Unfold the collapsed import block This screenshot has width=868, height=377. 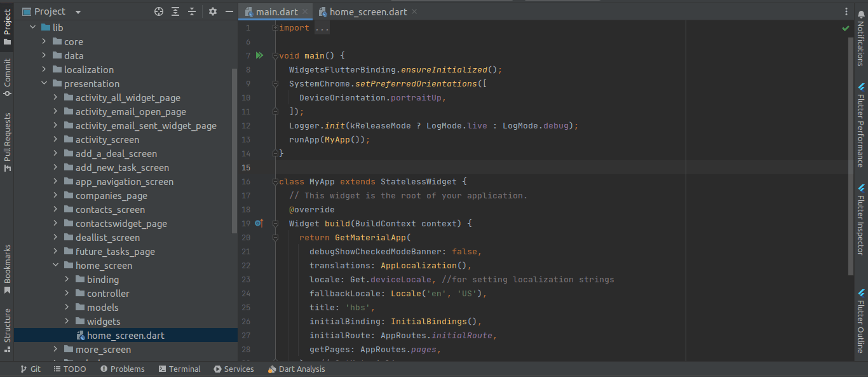pos(275,28)
